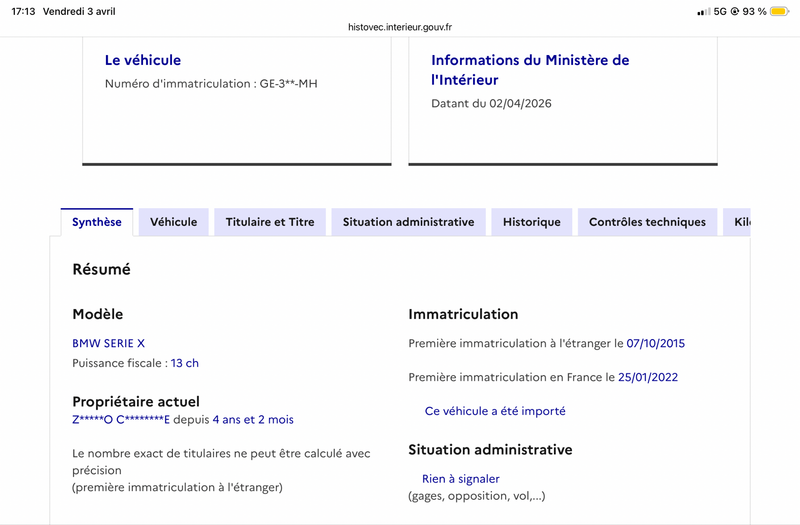Viewport: 800px width, 525px height.
Task: Click the 'Le véhicule' card heading
Action: (143, 60)
